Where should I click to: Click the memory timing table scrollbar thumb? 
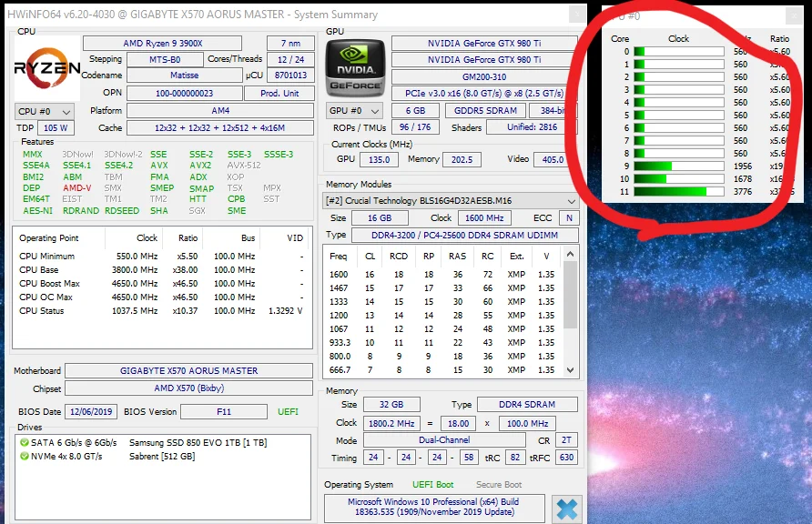[x=570, y=295]
